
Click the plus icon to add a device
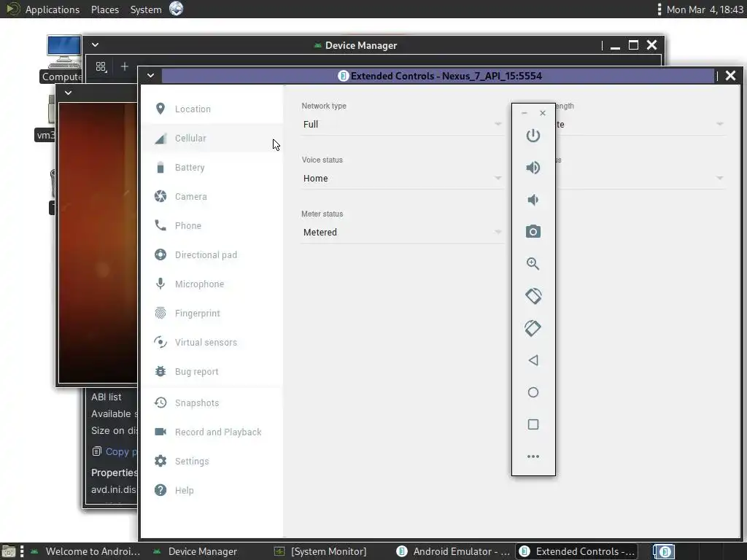click(124, 66)
